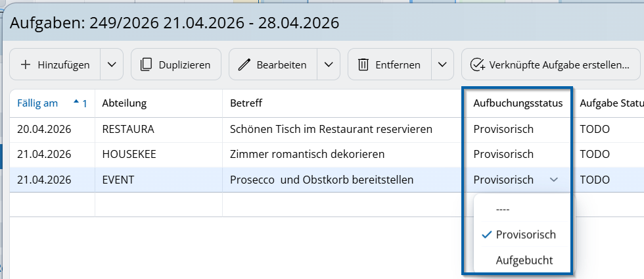Click the Betreff column header

coord(246,103)
